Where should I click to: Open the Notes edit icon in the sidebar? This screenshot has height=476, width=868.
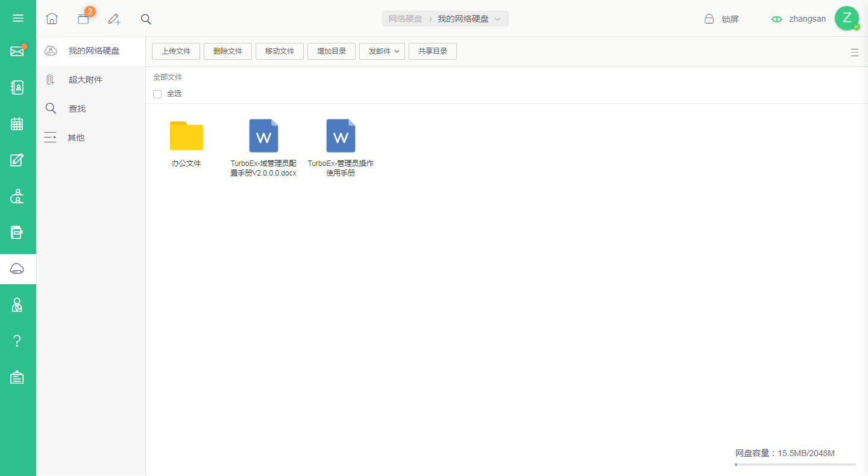click(17, 160)
